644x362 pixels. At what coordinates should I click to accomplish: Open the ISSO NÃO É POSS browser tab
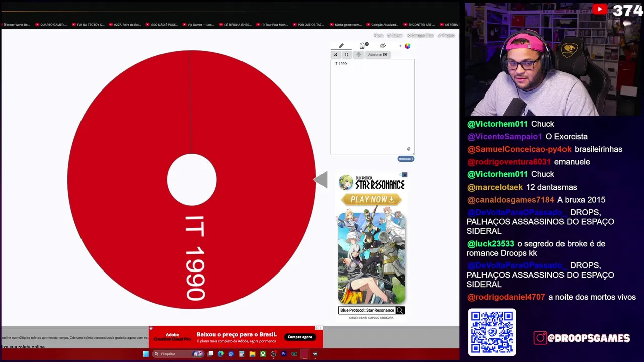[162, 25]
